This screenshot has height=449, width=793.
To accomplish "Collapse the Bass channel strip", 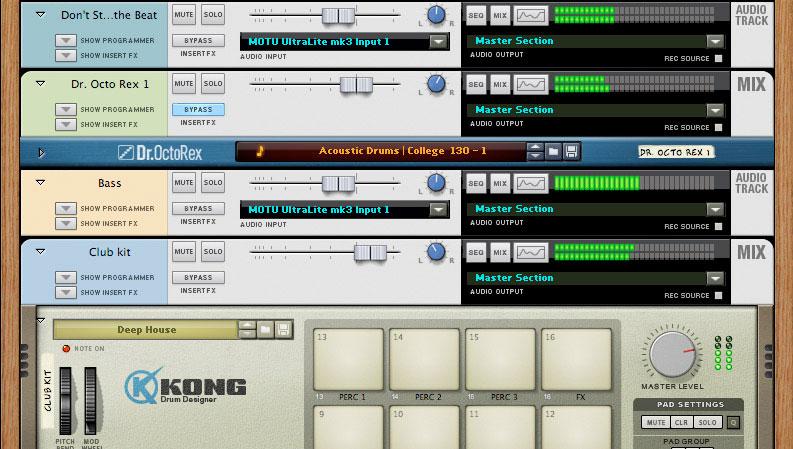I will pos(40,183).
